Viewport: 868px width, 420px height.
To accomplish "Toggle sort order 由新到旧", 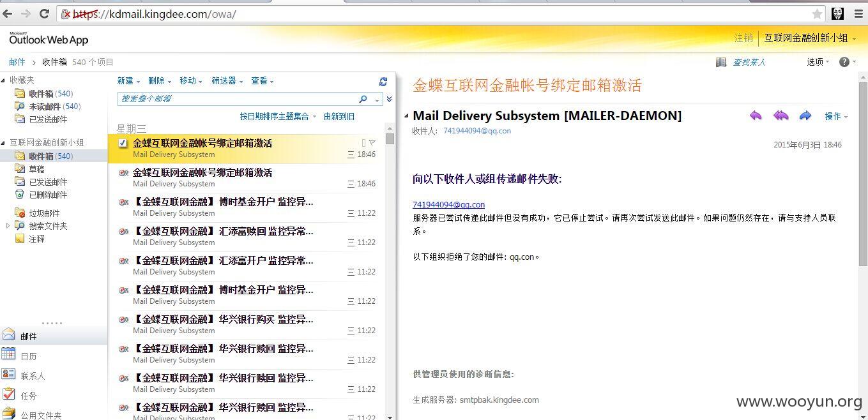I will point(339,116).
